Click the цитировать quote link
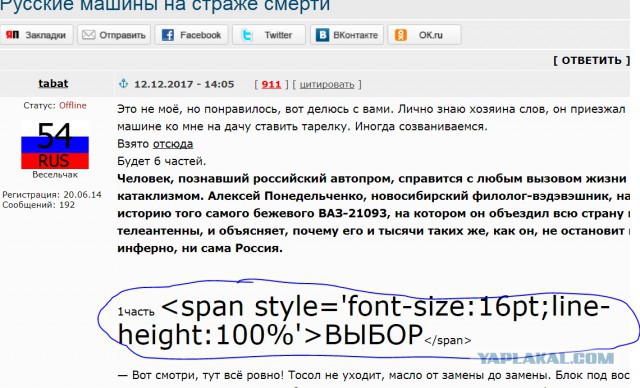The width and height of the screenshot is (640, 388). click(327, 84)
